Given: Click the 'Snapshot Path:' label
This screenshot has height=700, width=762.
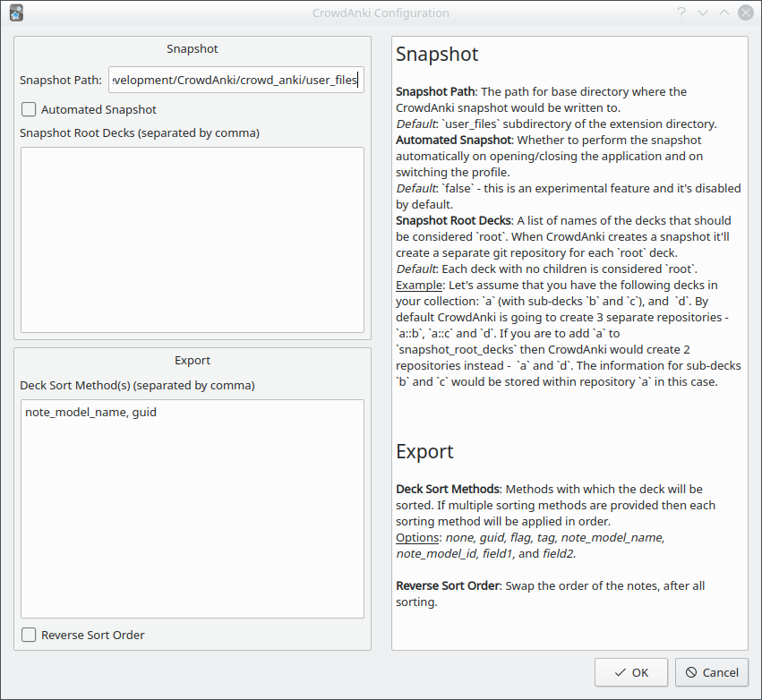Looking at the screenshot, I should [61, 81].
